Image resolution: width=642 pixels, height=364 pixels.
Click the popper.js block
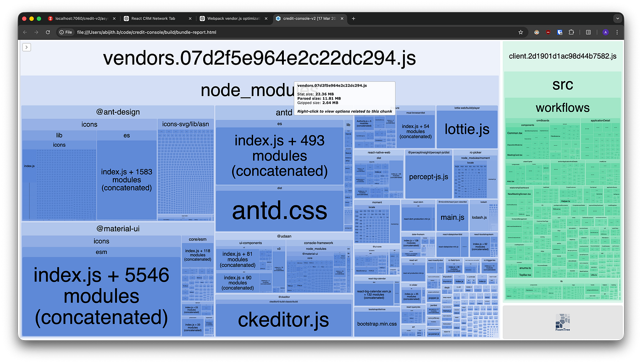(x=433, y=298)
